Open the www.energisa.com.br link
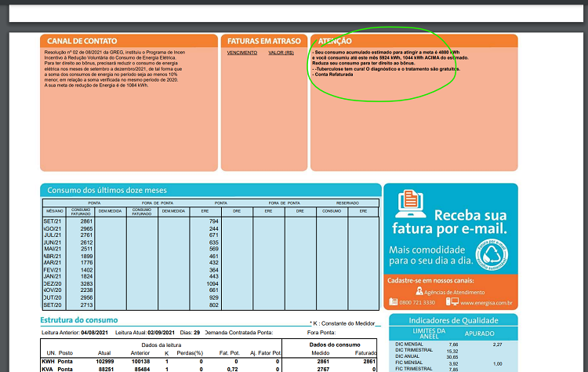588x372 pixels. pyautogui.click(x=486, y=303)
